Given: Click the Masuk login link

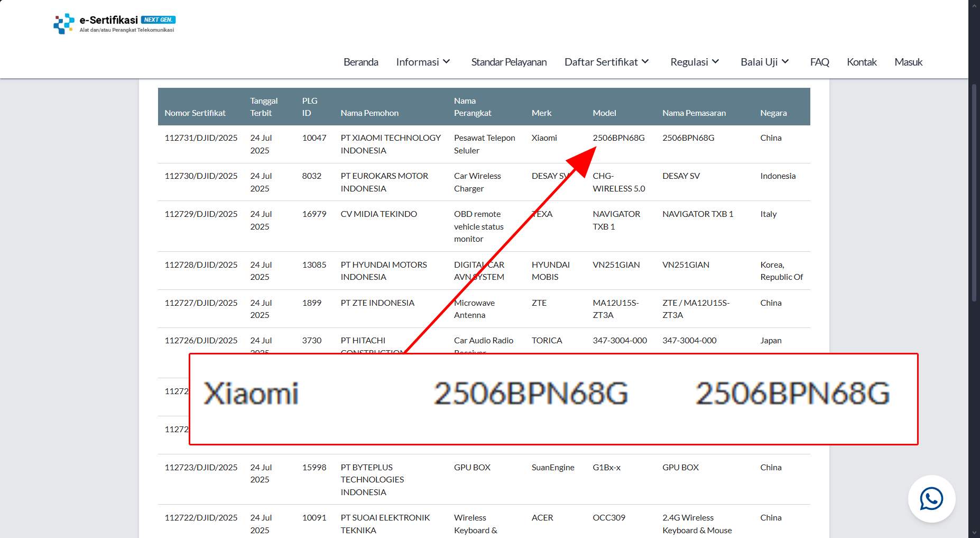Looking at the screenshot, I should (x=908, y=62).
